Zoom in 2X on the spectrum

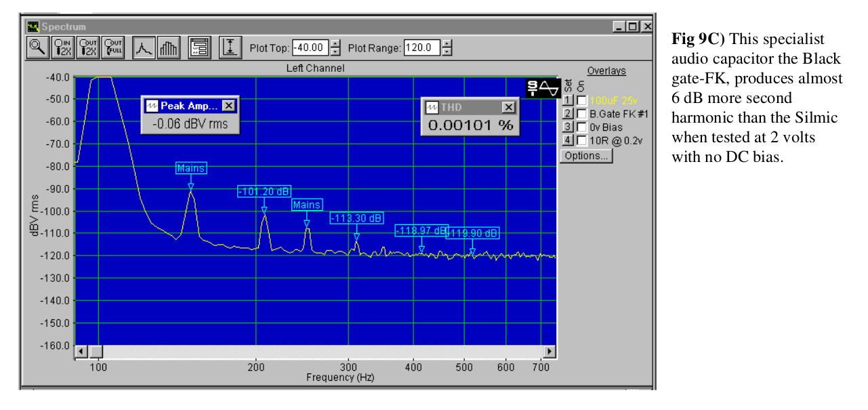pyautogui.click(x=63, y=47)
